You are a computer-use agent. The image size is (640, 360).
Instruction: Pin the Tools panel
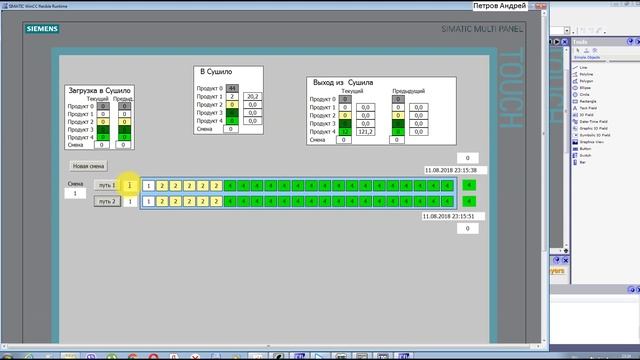click(x=630, y=42)
